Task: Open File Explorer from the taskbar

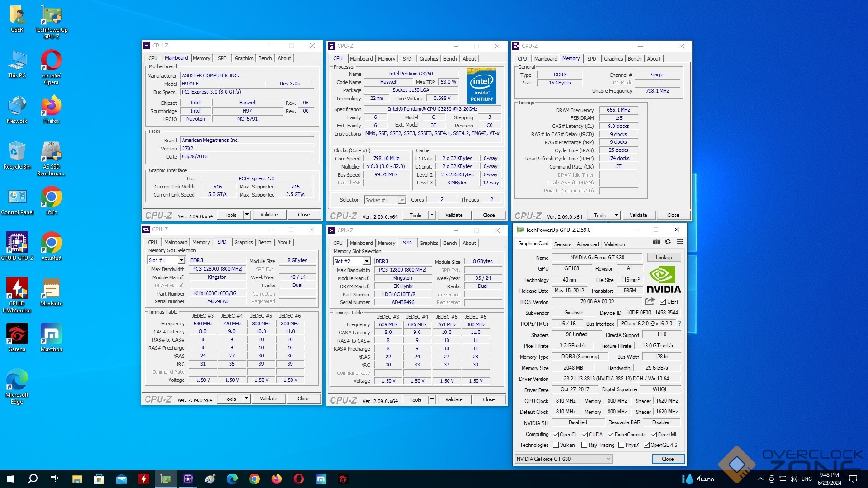Action: click(x=77, y=479)
